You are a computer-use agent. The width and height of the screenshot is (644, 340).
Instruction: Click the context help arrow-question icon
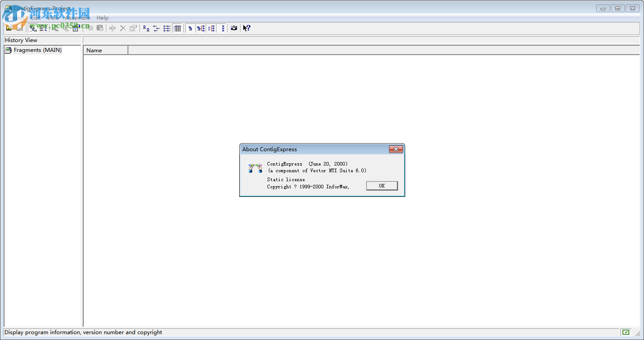click(246, 28)
